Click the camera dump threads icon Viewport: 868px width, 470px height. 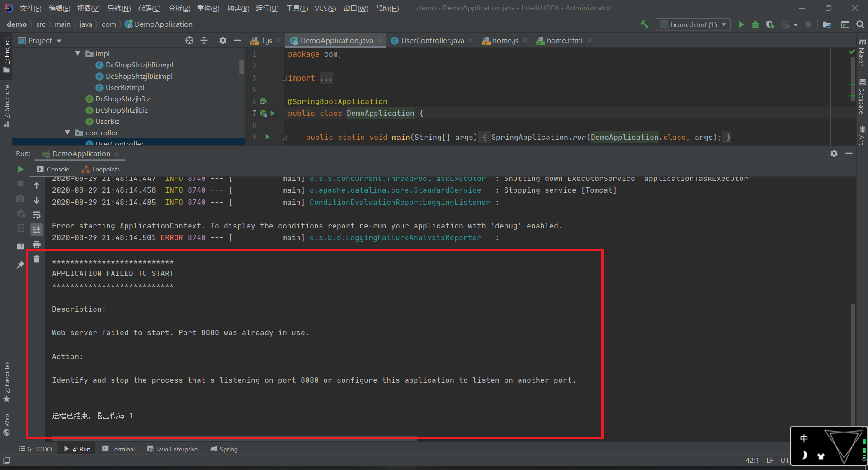pyautogui.click(x=20, y=199)
